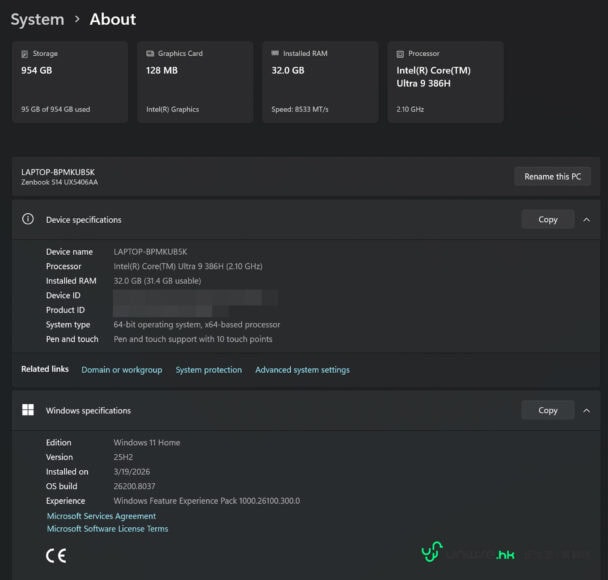Image resolution: width=608 pixels, height=580 pixels.
Task: Click the Graphics Card icon
Action: 150,54
